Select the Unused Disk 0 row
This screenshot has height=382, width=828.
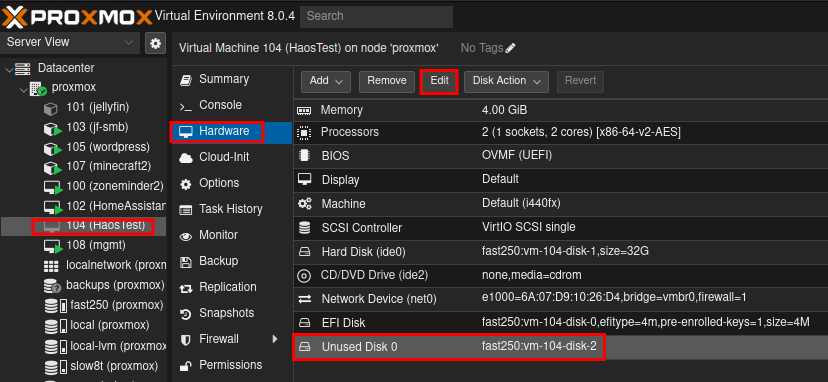(x=561, y=347)
